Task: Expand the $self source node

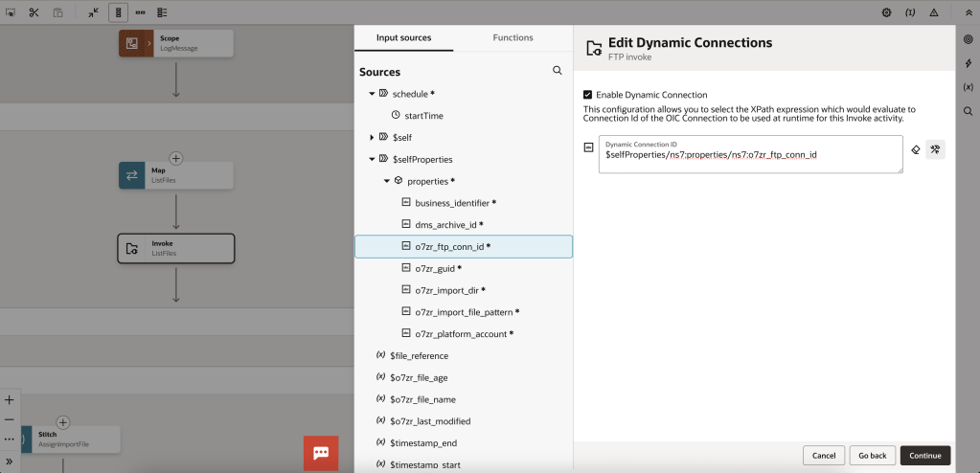Action: click(372, 137)
